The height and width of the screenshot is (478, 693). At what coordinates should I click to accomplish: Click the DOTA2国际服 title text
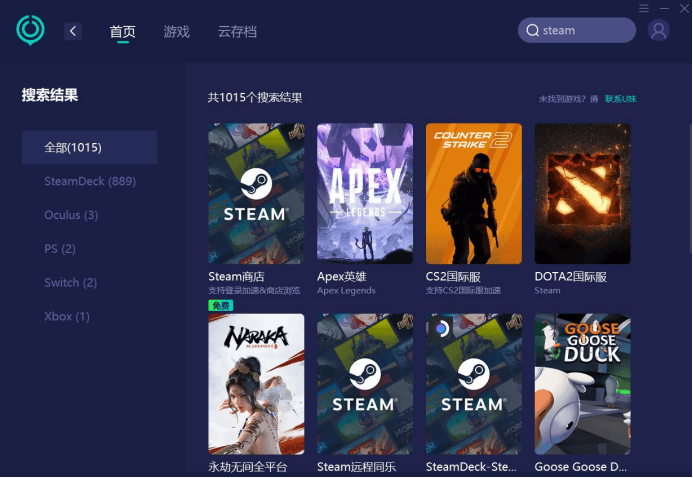[571, 277]
